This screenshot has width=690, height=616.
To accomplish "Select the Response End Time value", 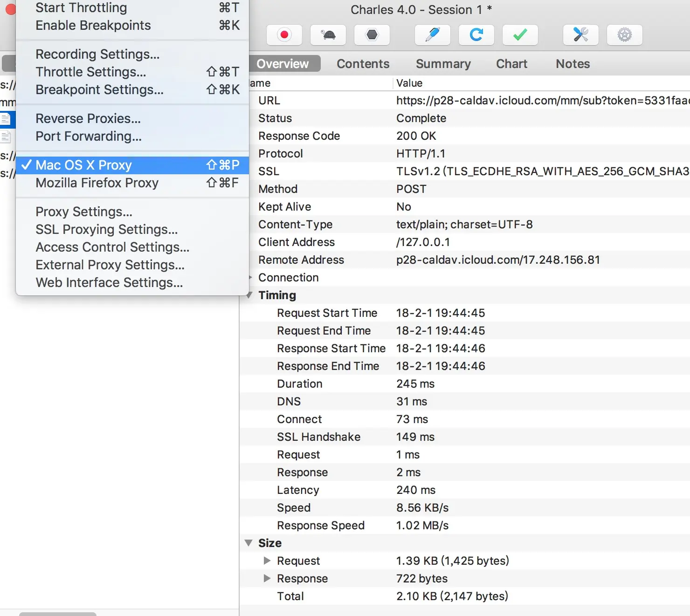I will [441, 366].
